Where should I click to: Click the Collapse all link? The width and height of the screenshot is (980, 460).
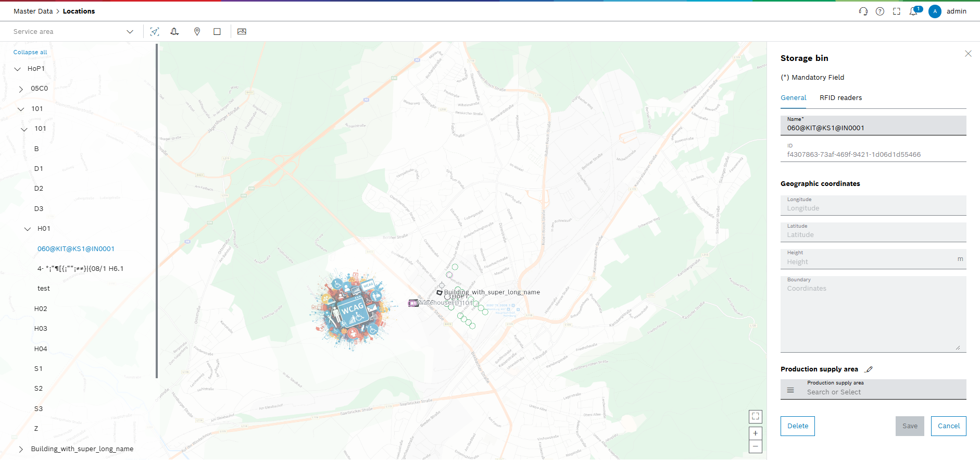[30, 52]
